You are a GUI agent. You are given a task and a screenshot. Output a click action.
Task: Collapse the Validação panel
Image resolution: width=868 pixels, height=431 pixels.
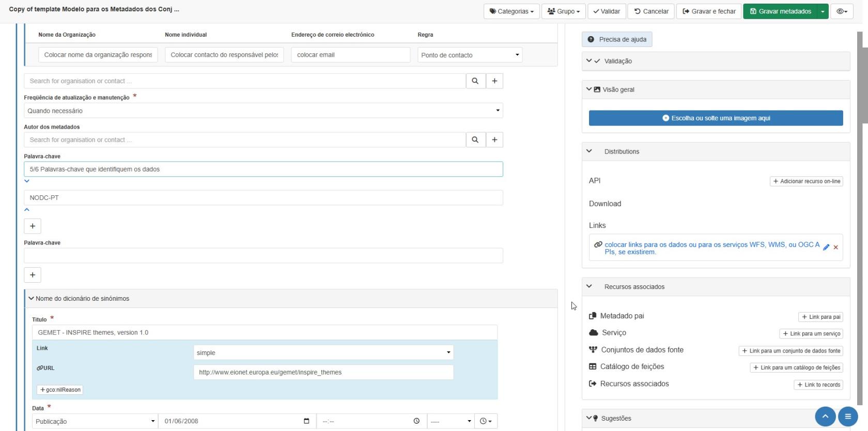coord(589,61)
